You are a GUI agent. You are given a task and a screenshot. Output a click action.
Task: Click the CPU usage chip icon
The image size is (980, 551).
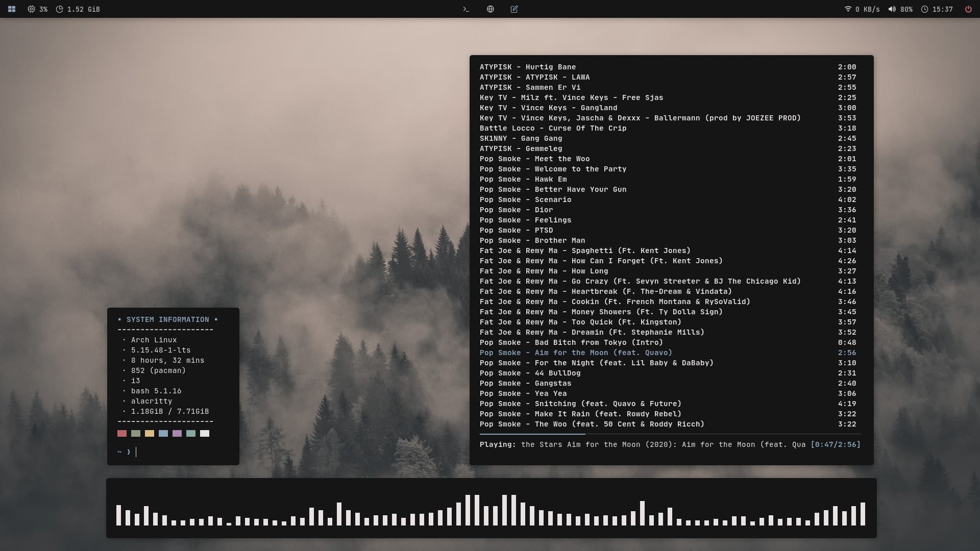[x=31, y=9]
